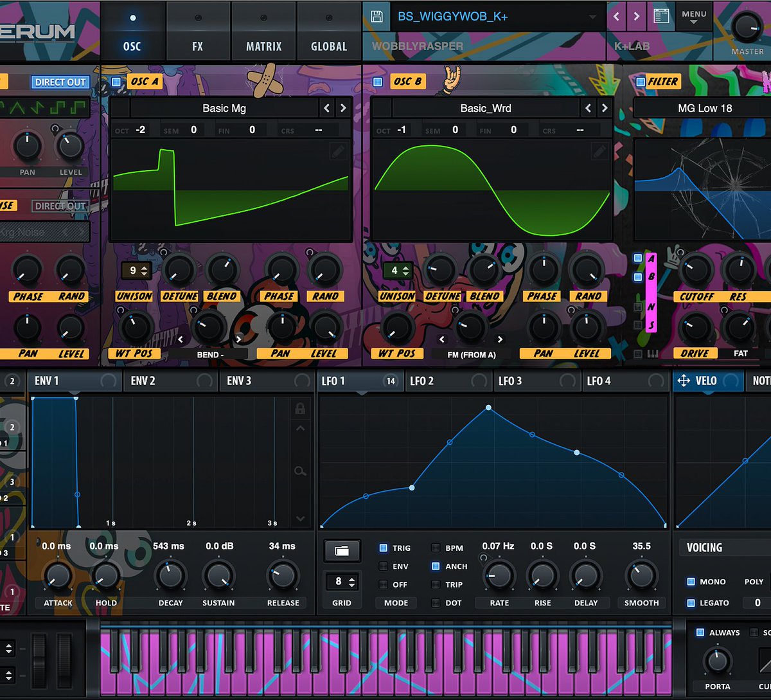Open preset name dropdown BS_WIGGYWOB_K+
This screenshot has height=700, width=771.
[498, 17]
